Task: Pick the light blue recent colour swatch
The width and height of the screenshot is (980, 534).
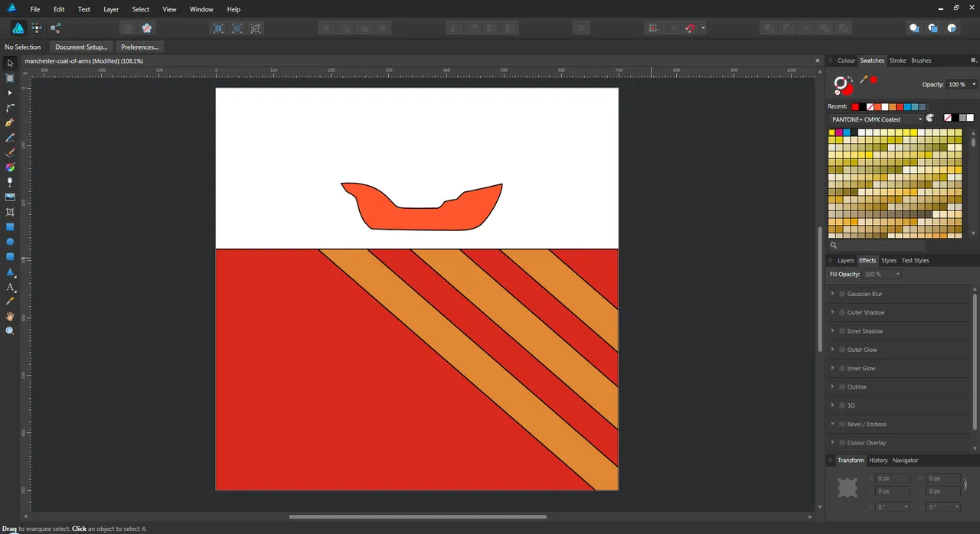Action: (908, 107)
